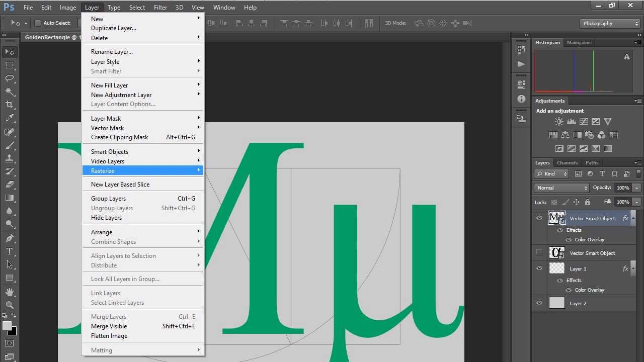Select the Zoom tool
The height and width of the screenshot is (362, 644).
[x=10, y=305]
